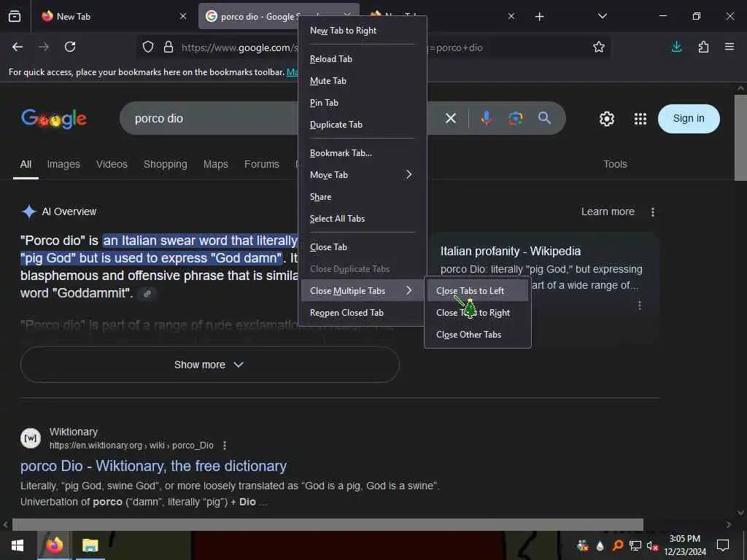The height and width of the screenshot is (560, 747).
Task: Open the notification center icon
Action: 723,545
